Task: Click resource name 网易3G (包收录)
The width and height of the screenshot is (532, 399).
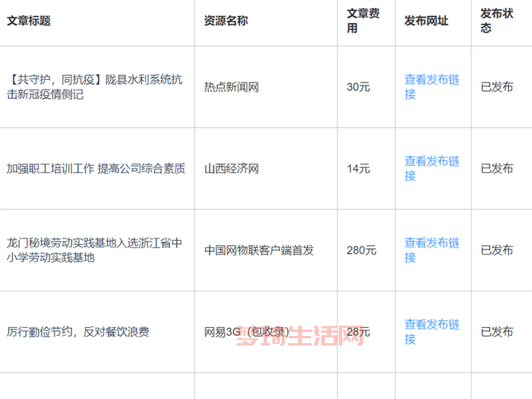Action: point(246,332)
